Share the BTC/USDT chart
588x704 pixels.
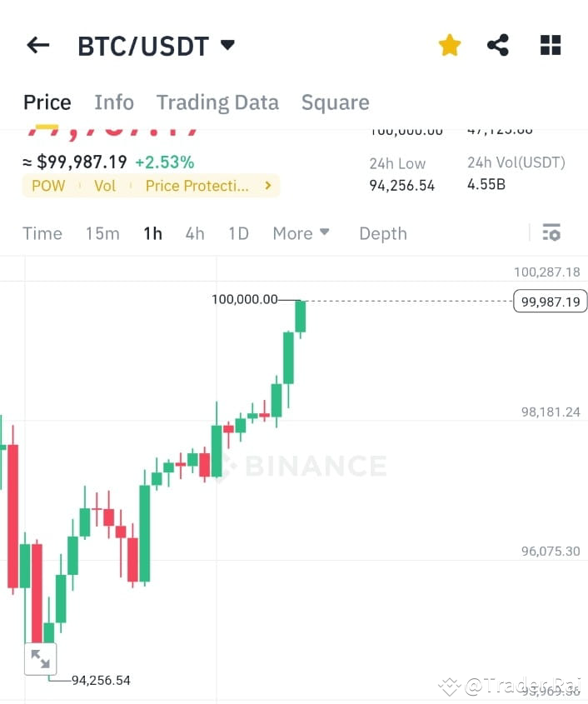498,45
